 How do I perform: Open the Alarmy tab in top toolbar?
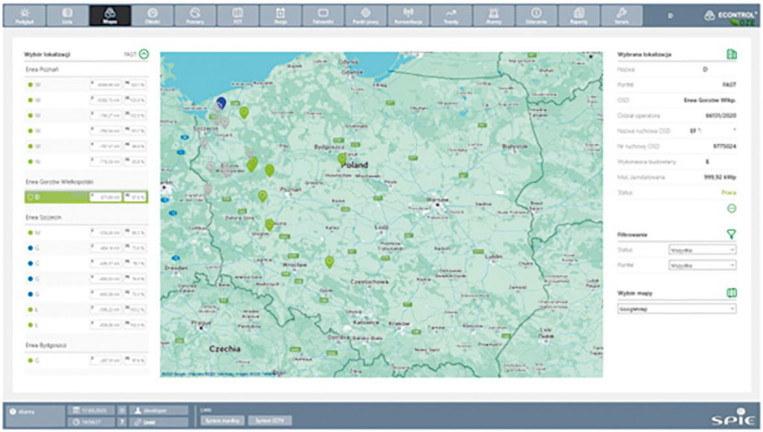[493, 16]
